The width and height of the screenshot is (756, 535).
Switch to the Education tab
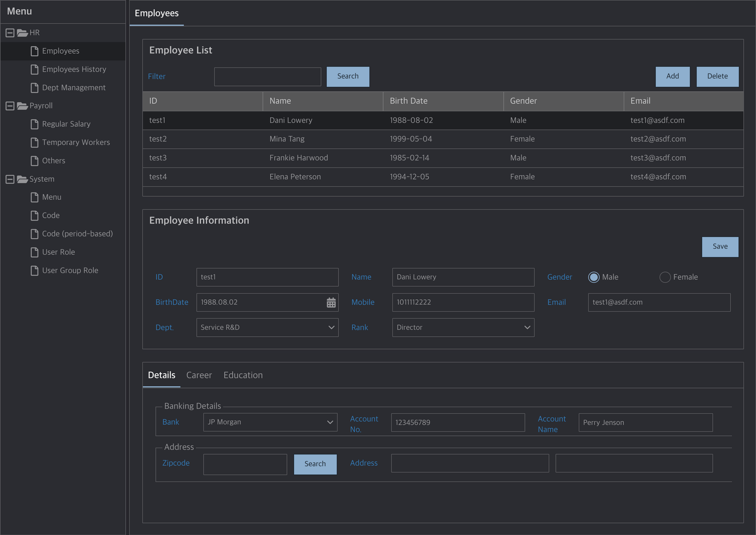[x=243, y=375]
